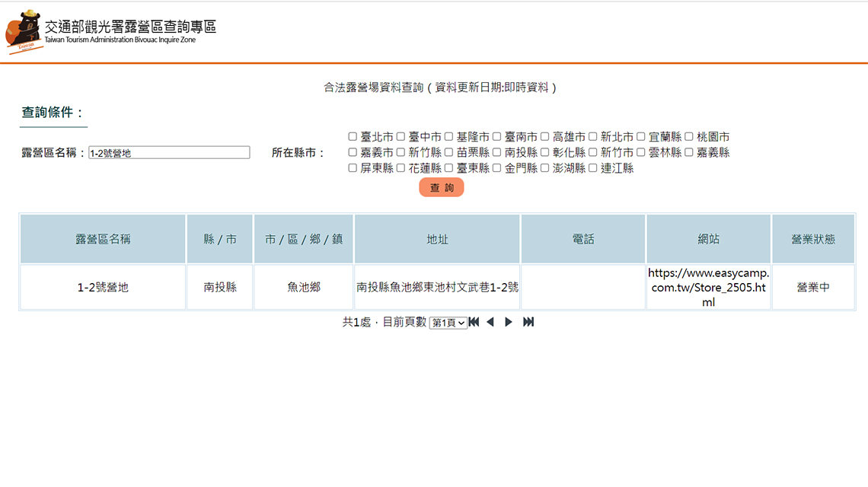Click the bear mascot logo
Screen dimensions: 868x487
(x=23, y=32)
